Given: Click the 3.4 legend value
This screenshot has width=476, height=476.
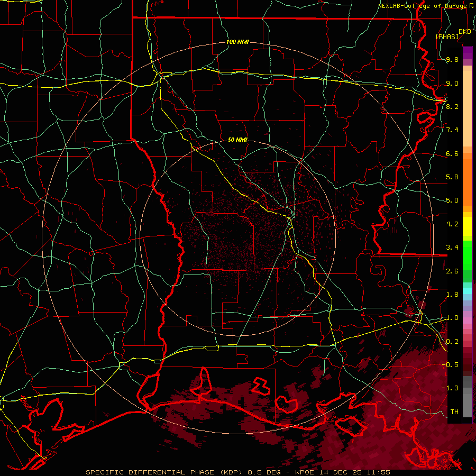Looking at the screenshot, I should (x=452, y=248).
